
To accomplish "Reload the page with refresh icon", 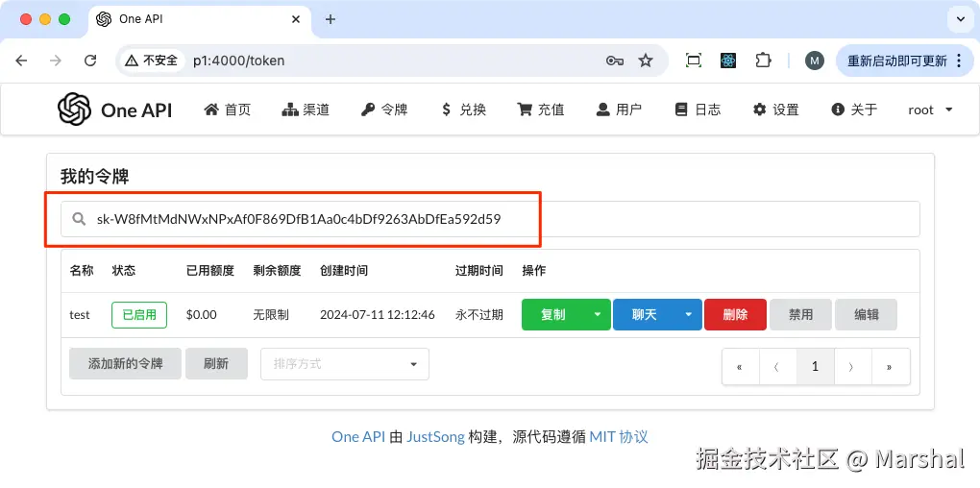I will coord(90,61).
